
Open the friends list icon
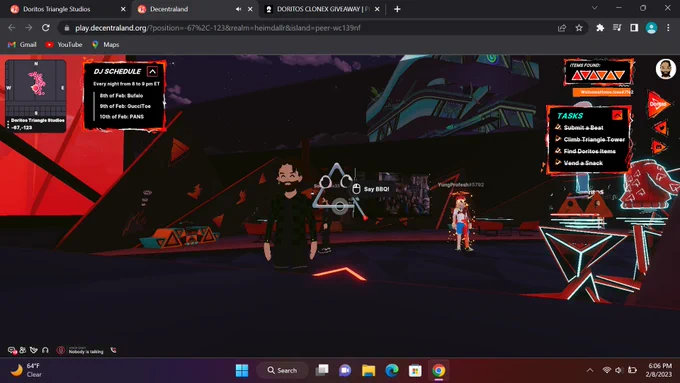tap(23, 350)
